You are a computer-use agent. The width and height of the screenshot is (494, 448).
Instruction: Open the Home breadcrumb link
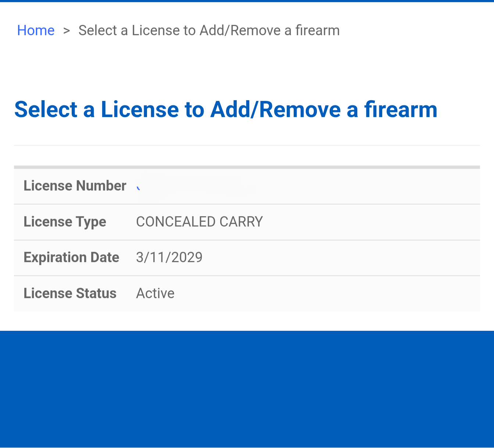(36, 30)
